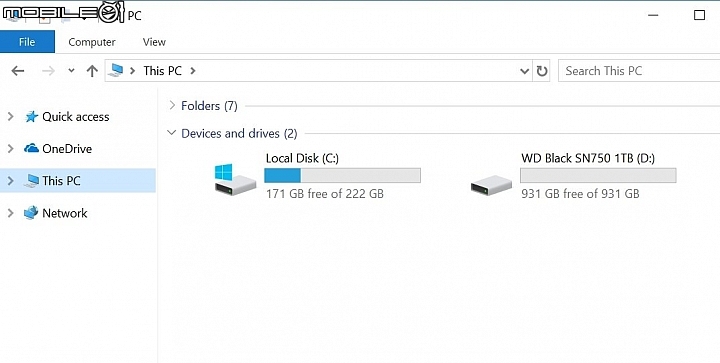Collapse the Devices and drives group
The image size is (720, 363).
point(172,133)
